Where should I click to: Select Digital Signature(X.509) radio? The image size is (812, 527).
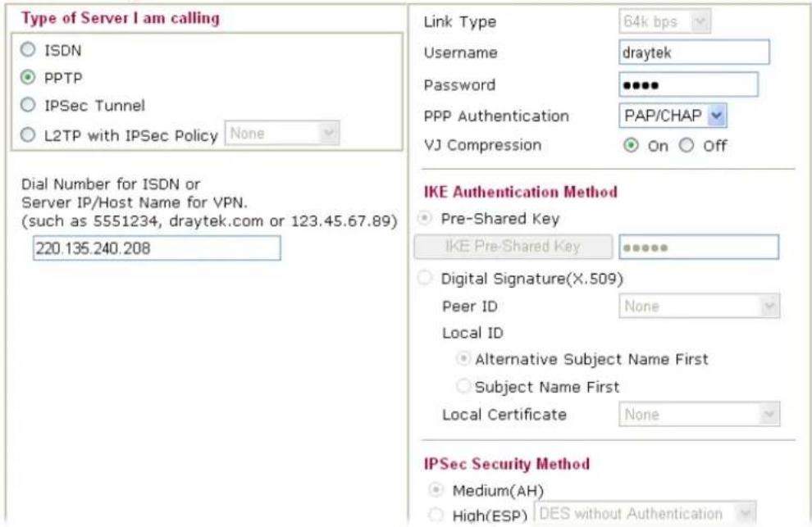(x=425, y=278)
